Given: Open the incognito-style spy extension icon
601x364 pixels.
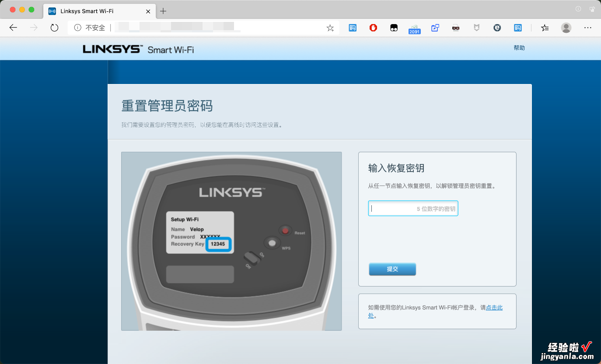Looking at the screenshot, I should tap(456, 28).
